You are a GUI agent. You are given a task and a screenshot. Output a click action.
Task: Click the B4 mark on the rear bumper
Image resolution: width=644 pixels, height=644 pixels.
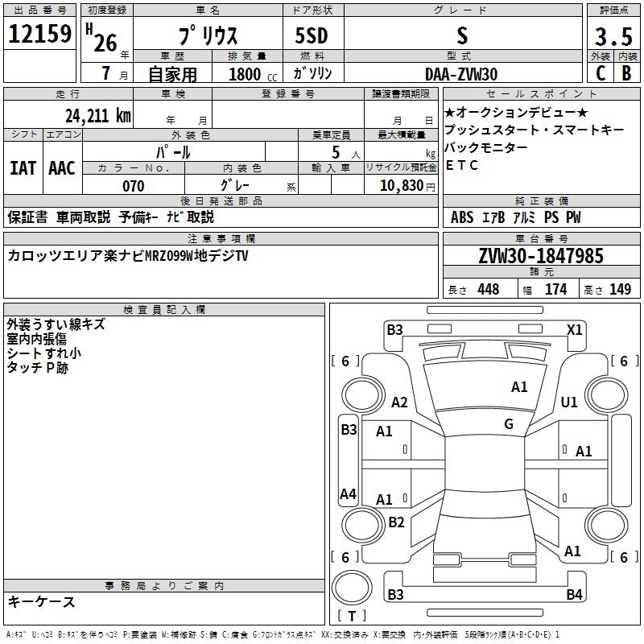tap(574, 594)
